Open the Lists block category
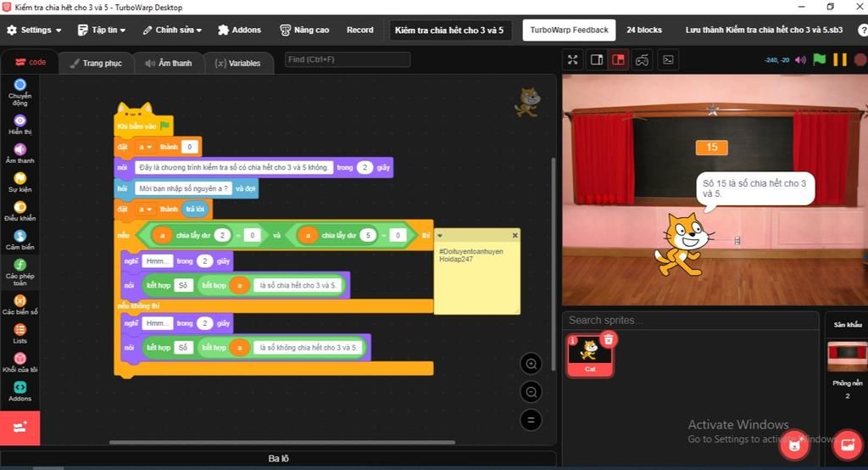The image size is (868, 470). 20,333
